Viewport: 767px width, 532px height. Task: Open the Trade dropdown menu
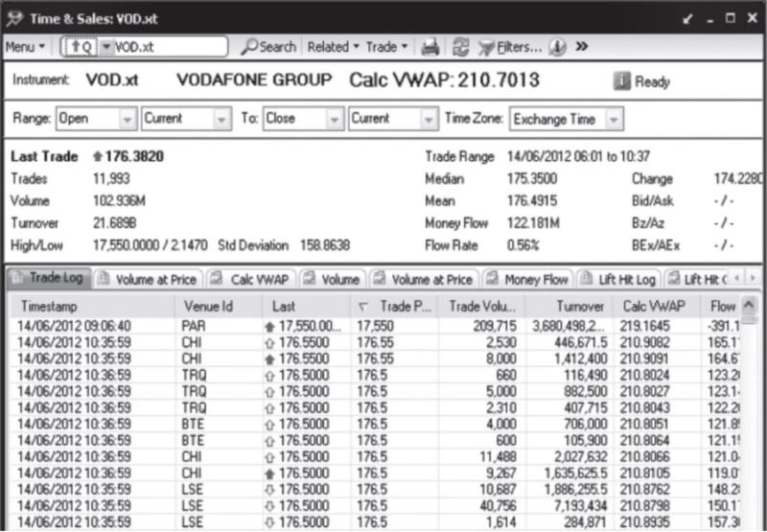point(387,47)
